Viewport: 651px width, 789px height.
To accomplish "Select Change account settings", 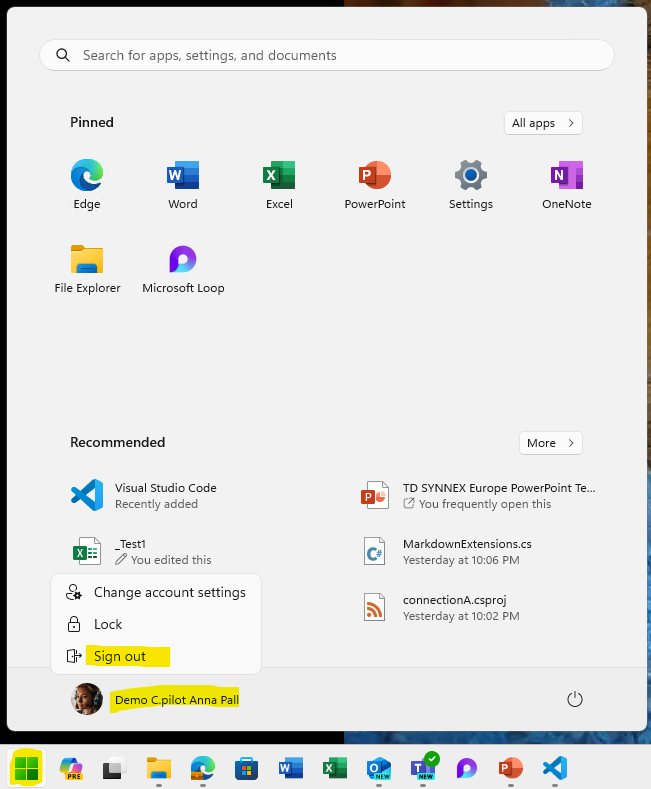I will (x=156, y=592).
